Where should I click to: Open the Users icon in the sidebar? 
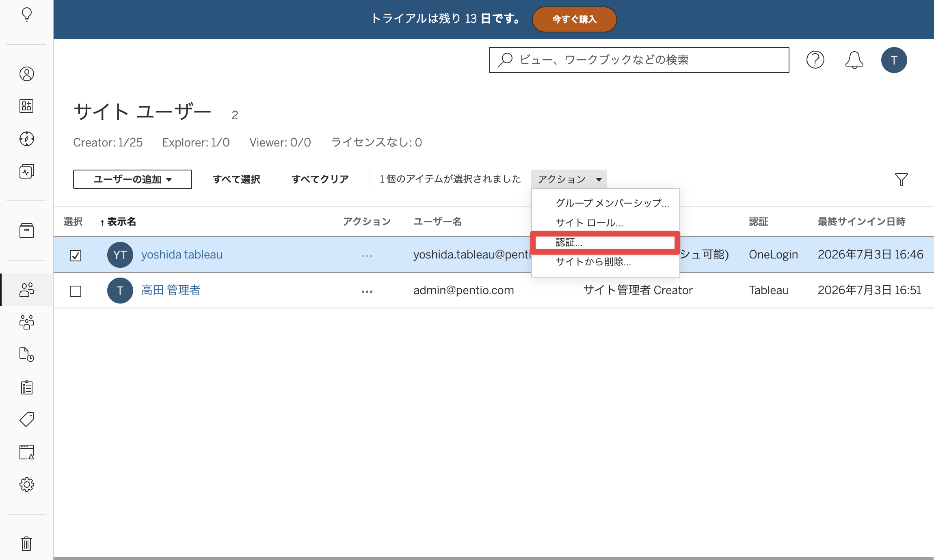27,290
